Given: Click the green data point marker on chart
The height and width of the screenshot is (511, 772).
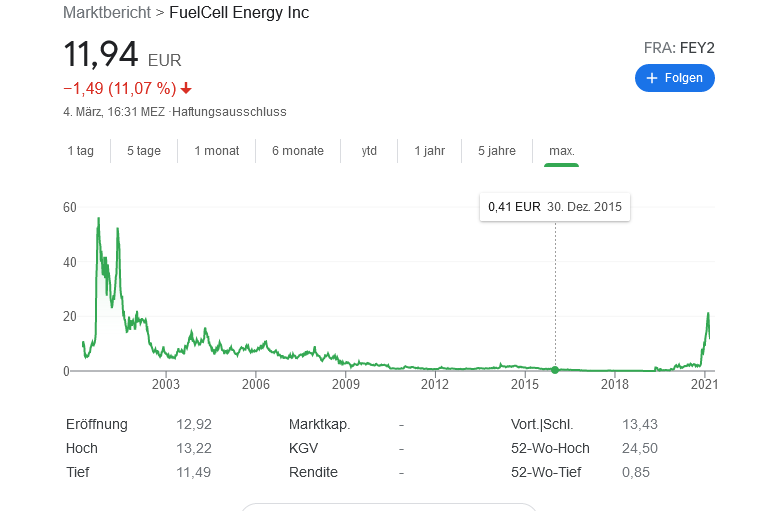Looking at the screenshot, I should pos(555,370).
